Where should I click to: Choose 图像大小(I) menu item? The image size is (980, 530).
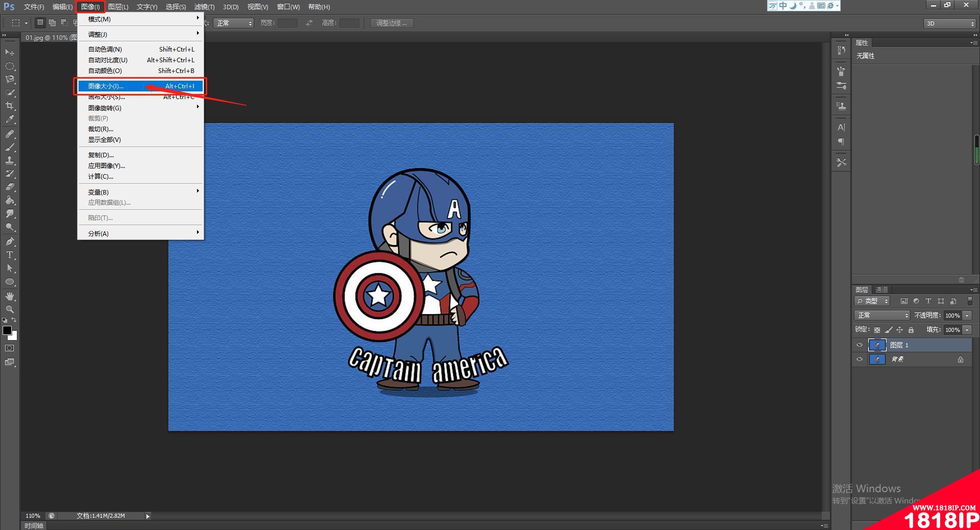pyautogui.click(x=141, y=86)
